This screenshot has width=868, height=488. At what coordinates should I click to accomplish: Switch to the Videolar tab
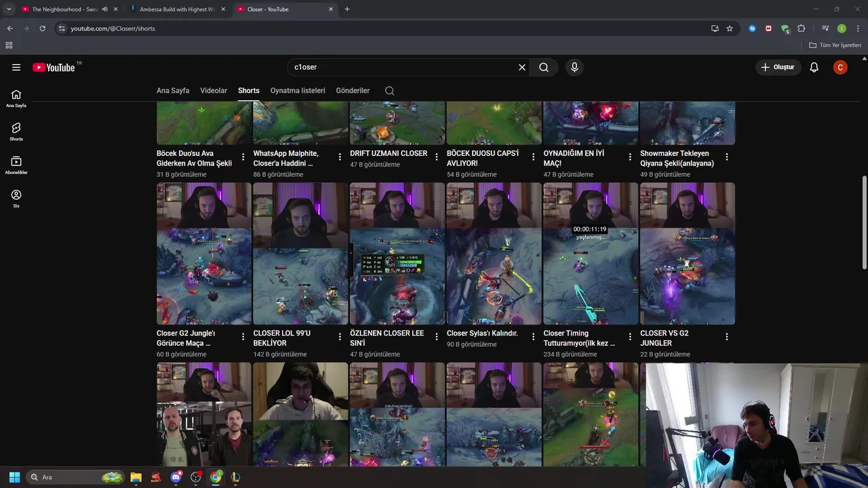click(x=214, y=91)
